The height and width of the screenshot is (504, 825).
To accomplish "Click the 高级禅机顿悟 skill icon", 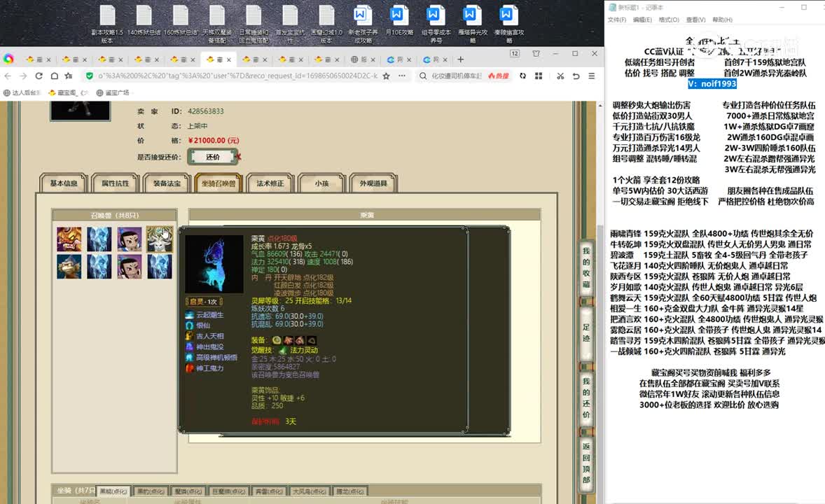I will 189,358.
